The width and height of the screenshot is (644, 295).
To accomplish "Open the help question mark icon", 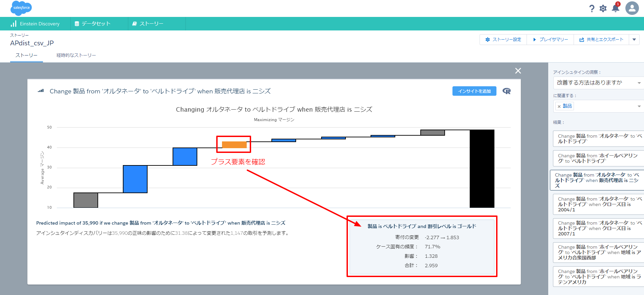I will click(592, 8).
